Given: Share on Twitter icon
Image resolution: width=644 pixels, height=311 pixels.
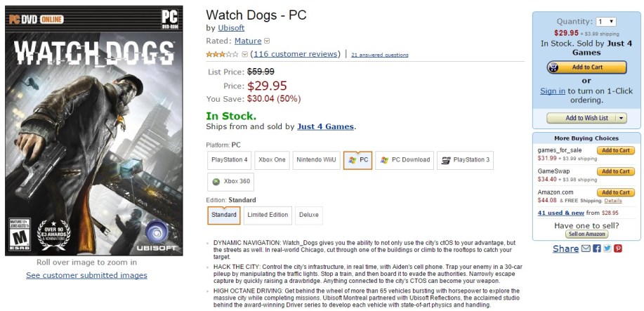Looking at the screenshot, I should coord(607,249).
